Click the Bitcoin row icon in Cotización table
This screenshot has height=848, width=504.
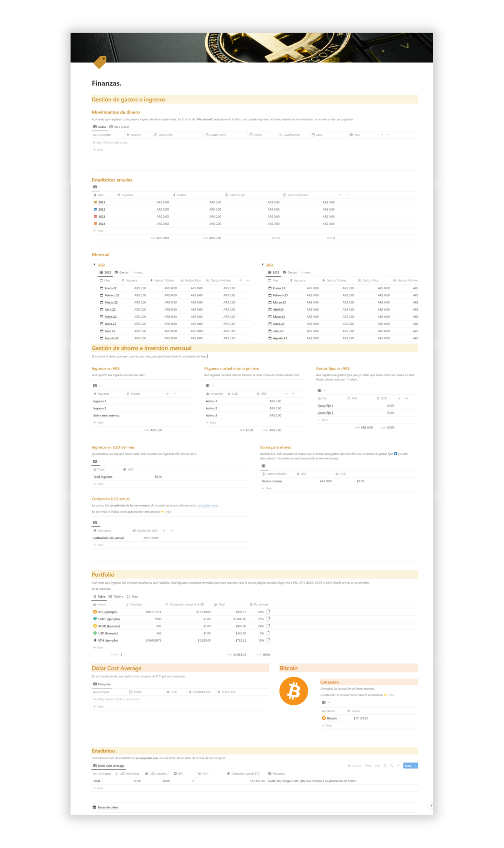324,718
